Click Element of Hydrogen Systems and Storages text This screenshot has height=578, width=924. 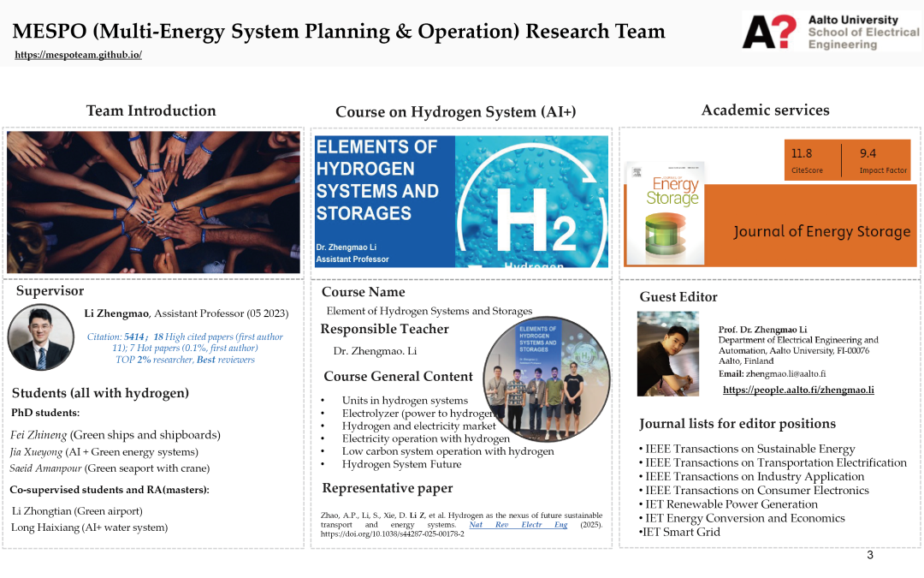(429, 311)
